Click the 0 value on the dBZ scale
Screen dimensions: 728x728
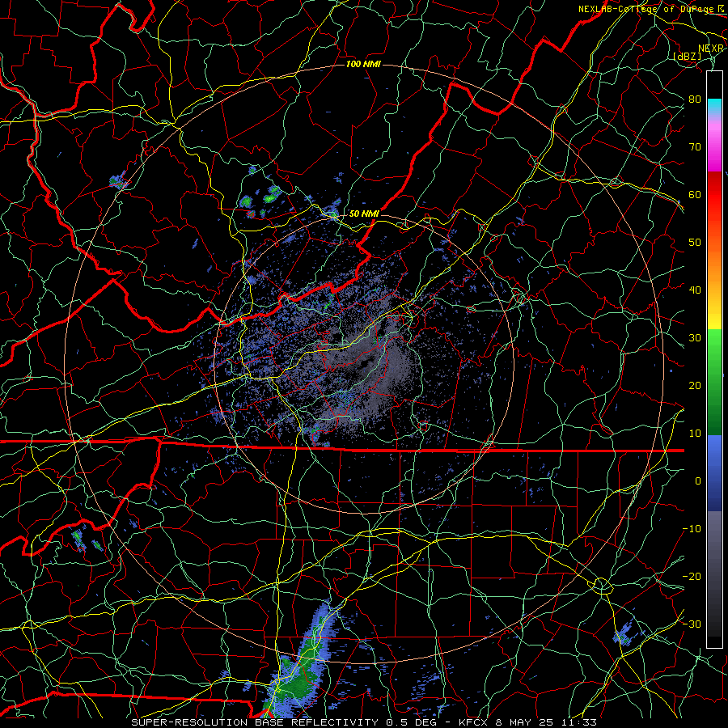coord(698,481)
